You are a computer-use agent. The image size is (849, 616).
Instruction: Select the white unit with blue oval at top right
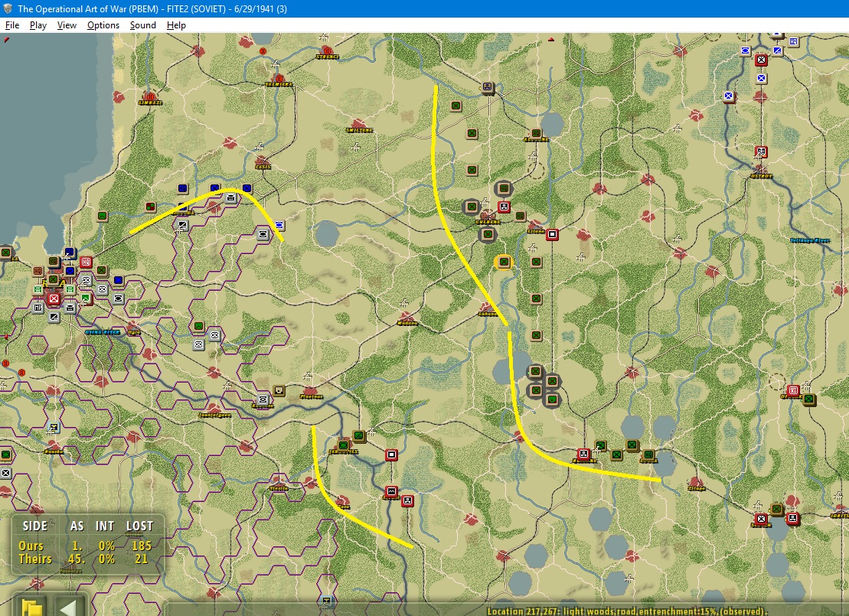[745, 51]
